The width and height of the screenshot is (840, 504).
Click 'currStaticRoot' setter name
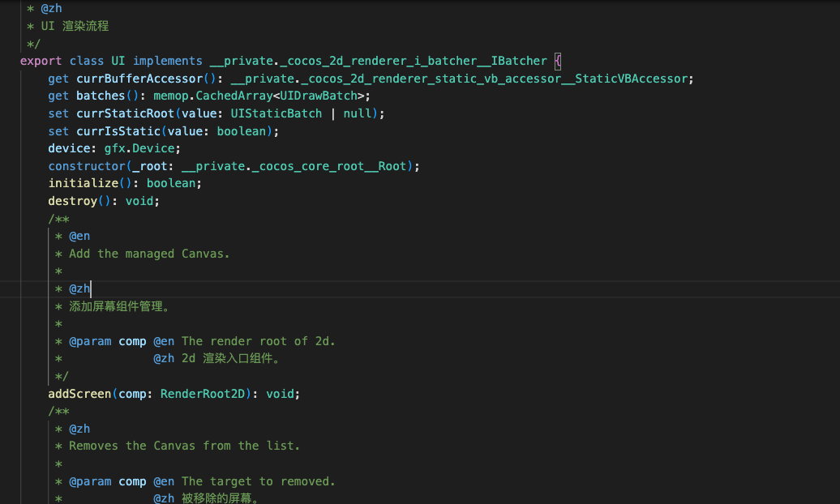125,113
